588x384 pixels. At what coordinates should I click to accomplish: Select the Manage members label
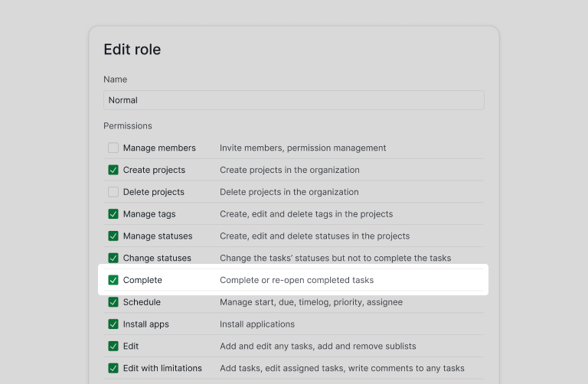point(159,148)
